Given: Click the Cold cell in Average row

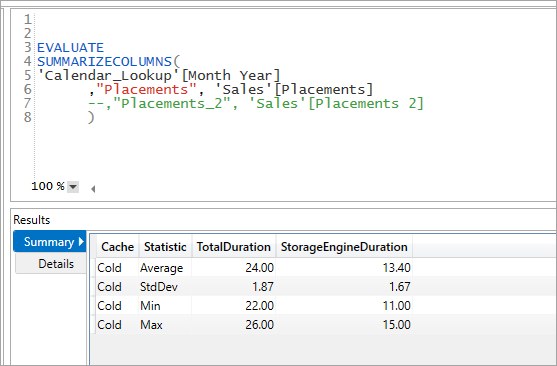Looking at the screenshot, I should tap(117, 268).
